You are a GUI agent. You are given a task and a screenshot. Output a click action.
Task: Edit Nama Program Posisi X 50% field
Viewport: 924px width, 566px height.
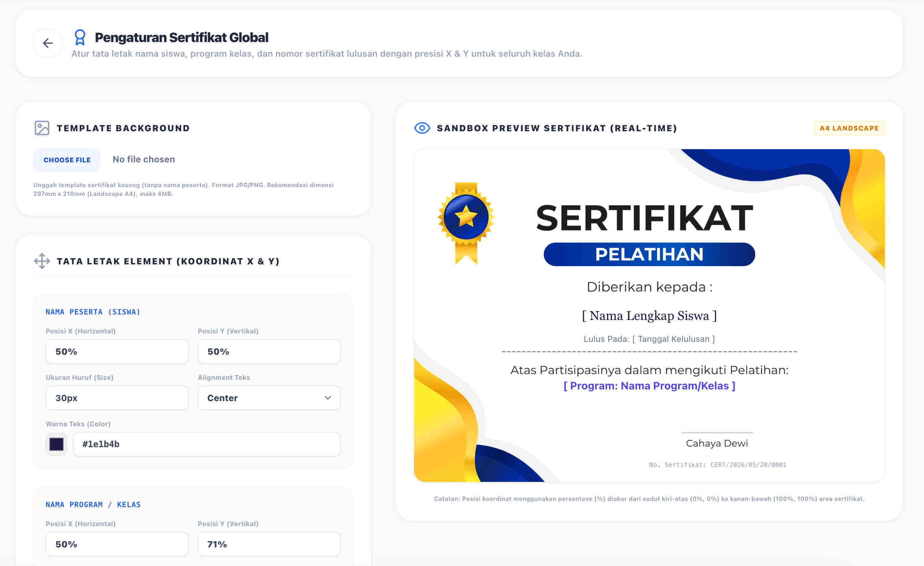(117, 544)
